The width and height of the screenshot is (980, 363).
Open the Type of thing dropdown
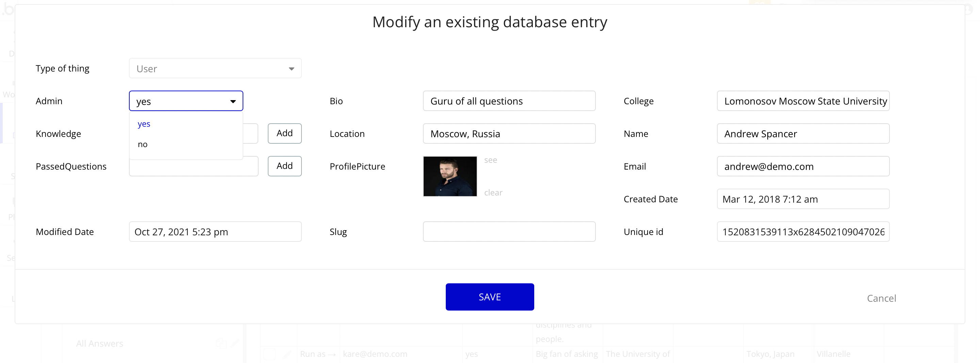215,68
